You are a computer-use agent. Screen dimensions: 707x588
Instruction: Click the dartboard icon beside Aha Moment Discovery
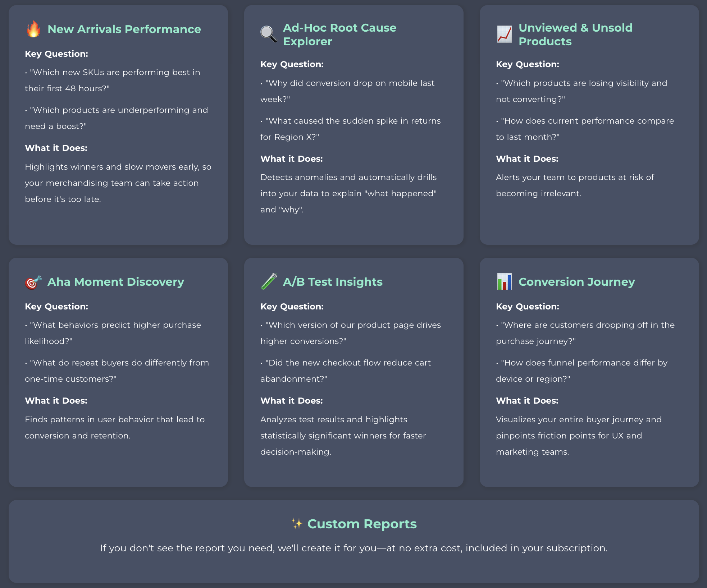(33, 282)
